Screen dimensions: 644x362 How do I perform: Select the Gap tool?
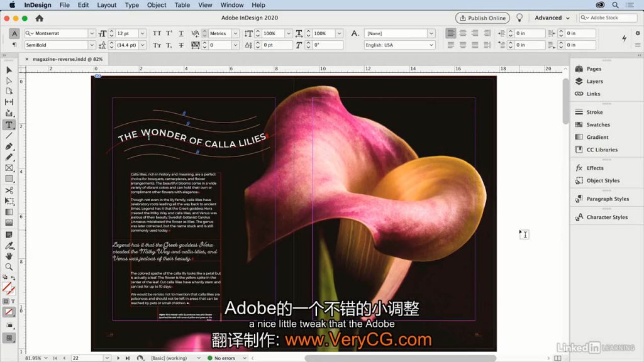click(x=9, y=102)
